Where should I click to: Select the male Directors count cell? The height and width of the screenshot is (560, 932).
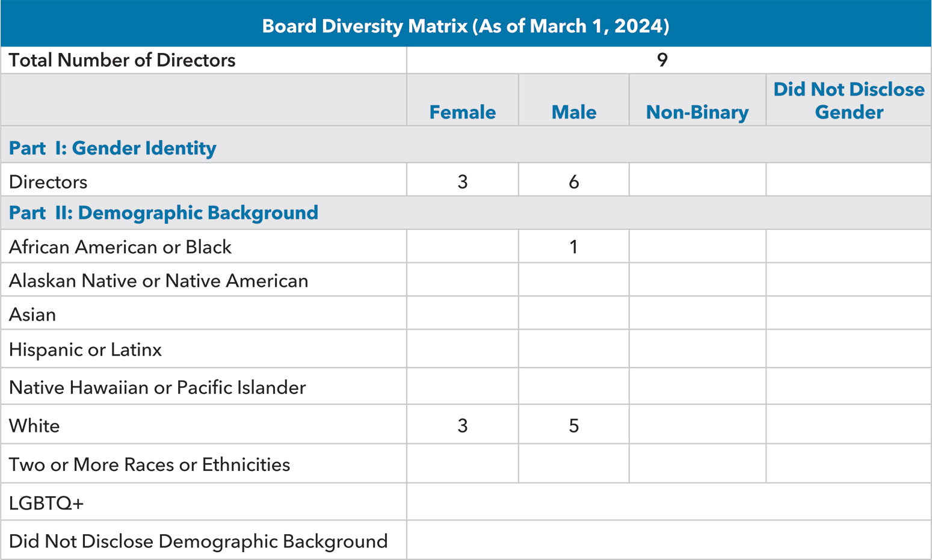(x=573, y=182)
